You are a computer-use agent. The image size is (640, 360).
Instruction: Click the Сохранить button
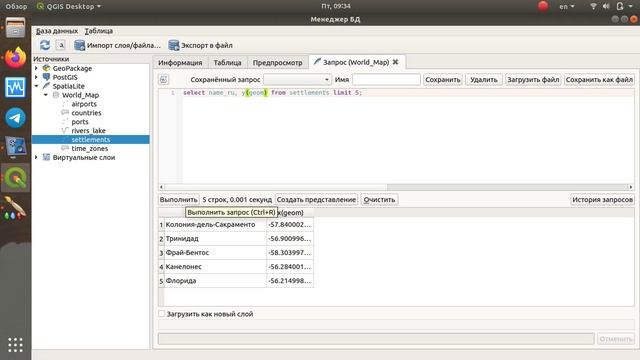coord(442,80)
